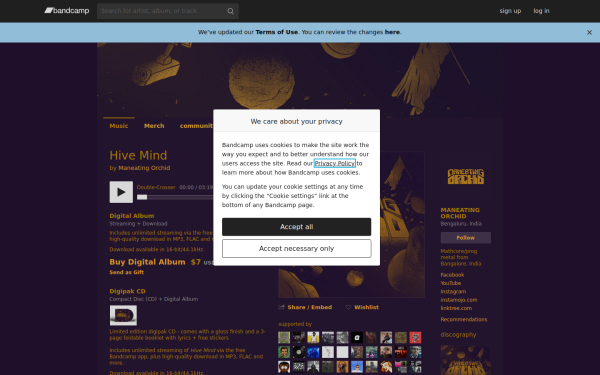Image resolution: width=600 pixels, height=375 pixels.
Task: Play the Double-Crosser track
Action: [121, 192]
